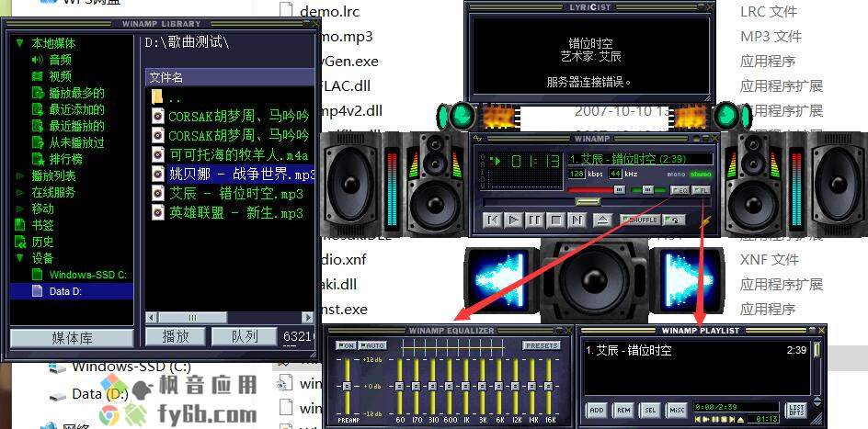The image size is (868, 429).
Task: Select 可可托海的牧羊人.m4a in file list
Action: pyautogui.click(x=238, y=154)
